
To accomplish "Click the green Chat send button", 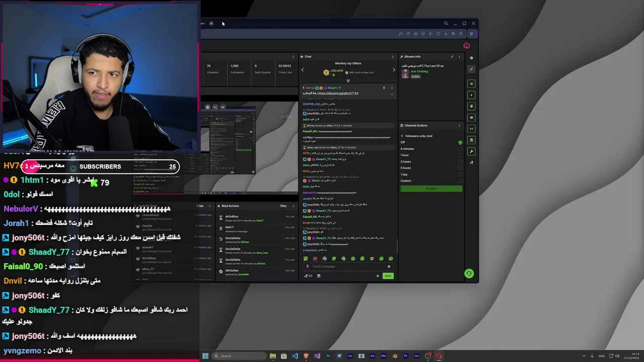I will pos(388,276).
